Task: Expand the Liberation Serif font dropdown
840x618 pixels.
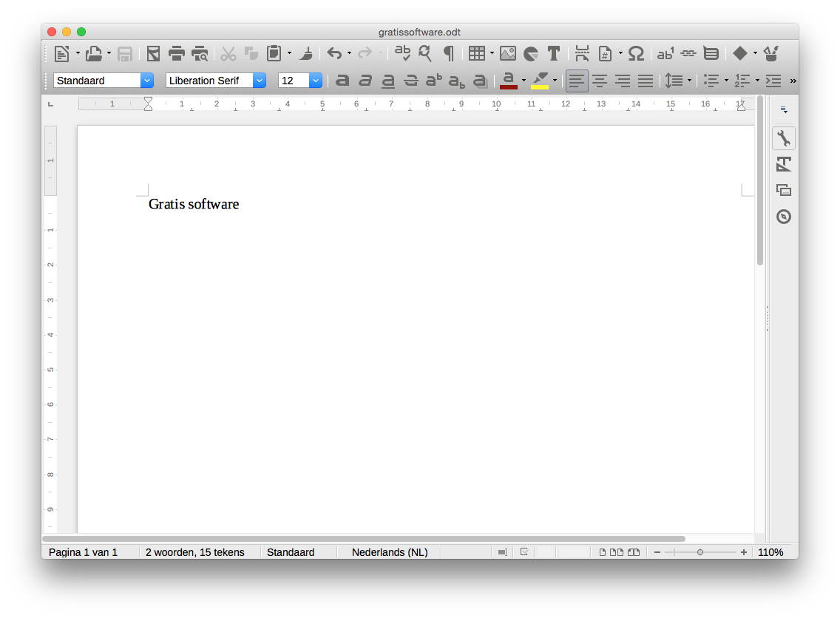Action: (x=259, y=81)
